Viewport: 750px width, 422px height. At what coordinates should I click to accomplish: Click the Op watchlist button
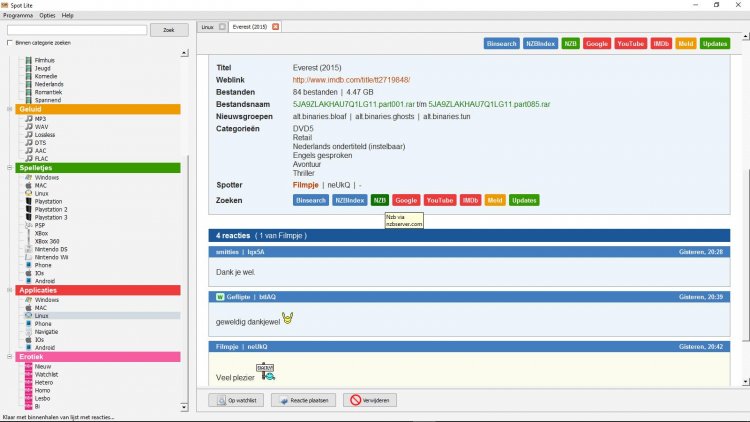[236, 400]
